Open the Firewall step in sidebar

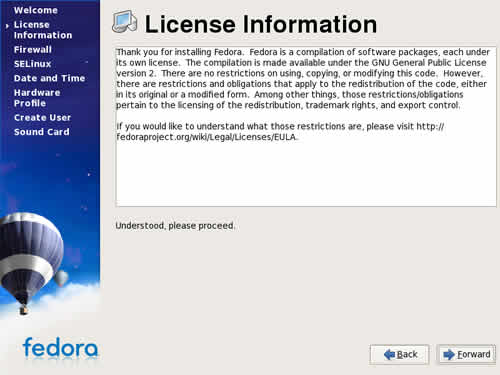[33, 50]
